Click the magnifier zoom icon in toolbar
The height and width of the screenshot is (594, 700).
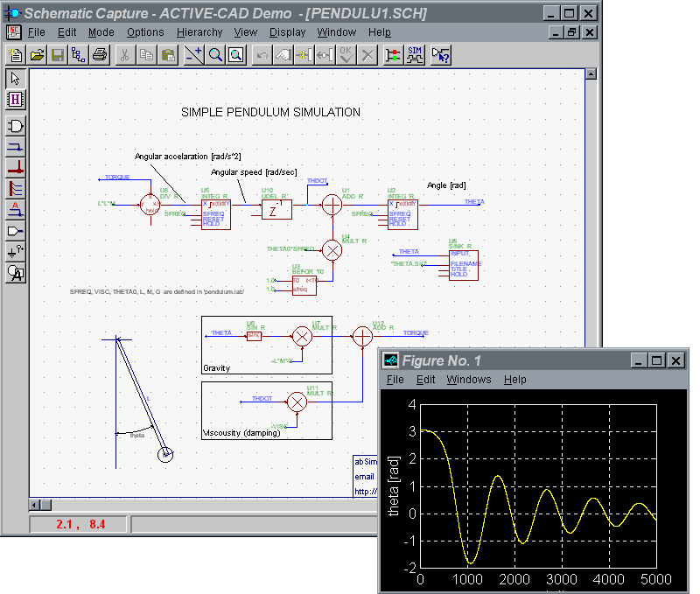pyautogui.click(x=215, y=55)
